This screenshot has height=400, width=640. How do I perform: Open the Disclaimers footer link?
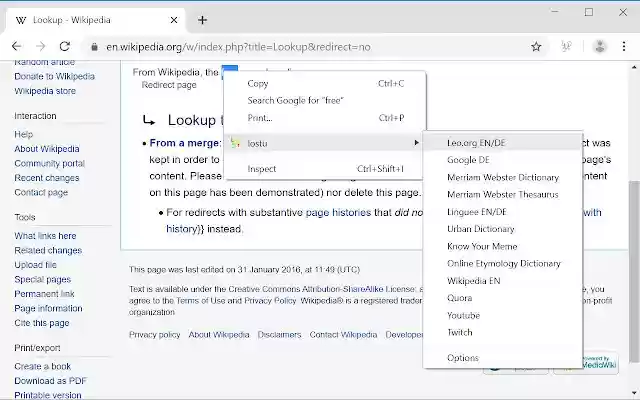point(279,335)
